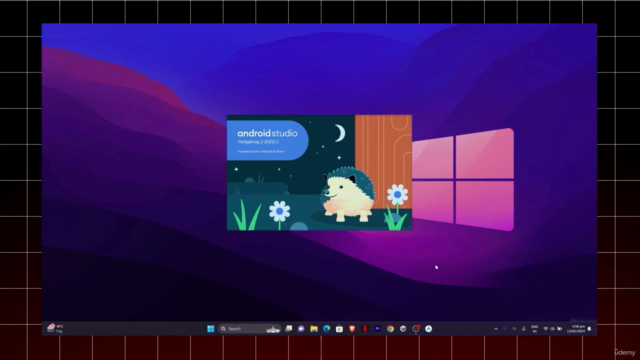Click the taskbar Search box
This screenshot has width=640, height=360.
pos(250,329)
